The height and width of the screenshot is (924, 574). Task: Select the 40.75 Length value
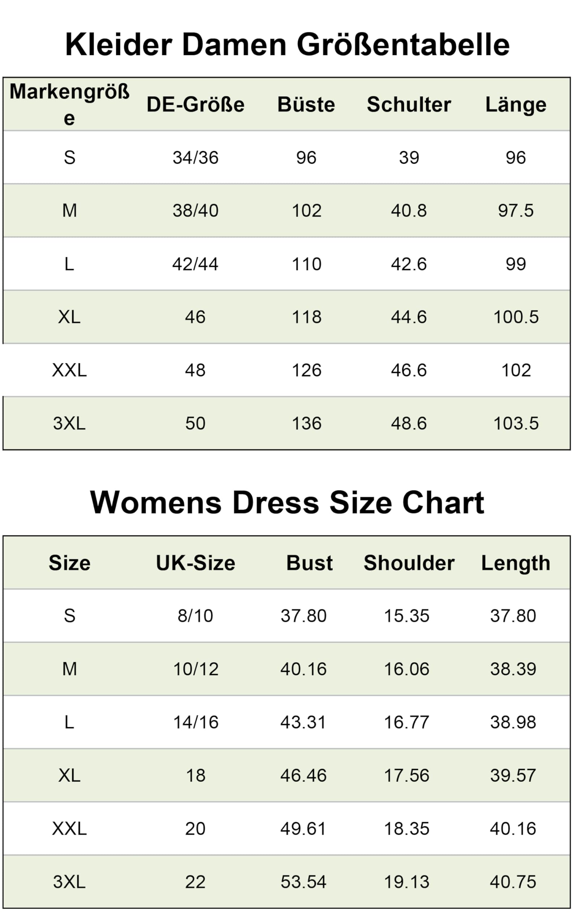[x=513, y=882]
